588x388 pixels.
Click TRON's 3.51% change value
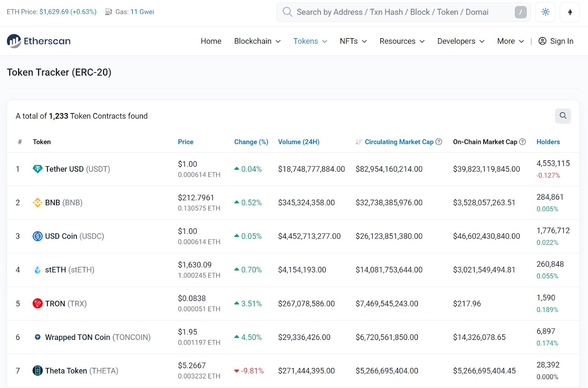(248, 304)
